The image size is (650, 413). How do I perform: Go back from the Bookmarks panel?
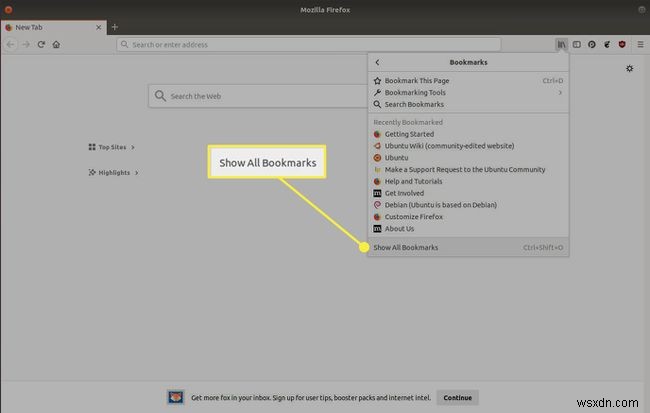pos(377,62)
